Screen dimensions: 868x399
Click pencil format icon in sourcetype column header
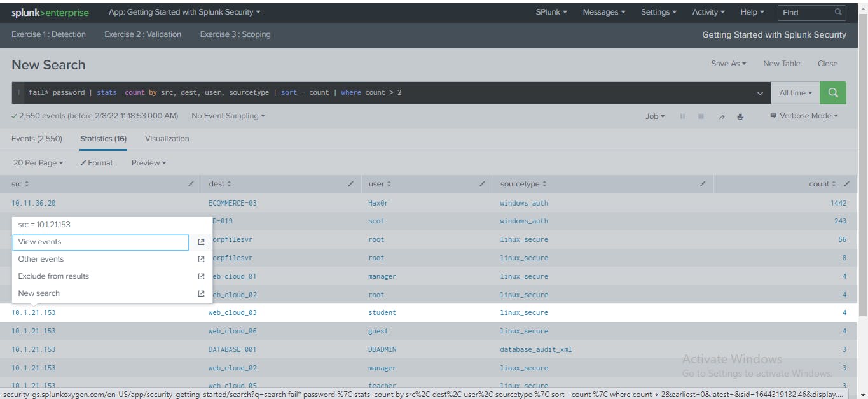(703, 184)
